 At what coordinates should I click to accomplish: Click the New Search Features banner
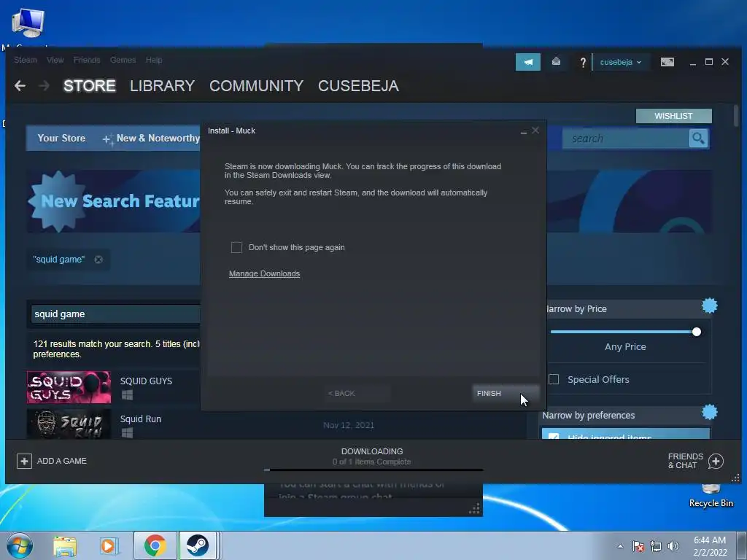coord(113,201)
